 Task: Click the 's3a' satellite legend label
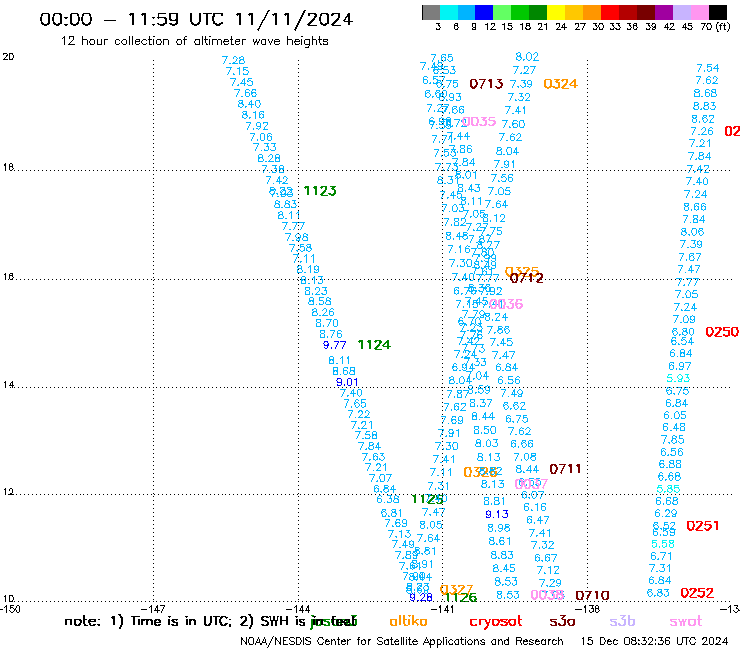pyautogui.click(x=562, y=621)
